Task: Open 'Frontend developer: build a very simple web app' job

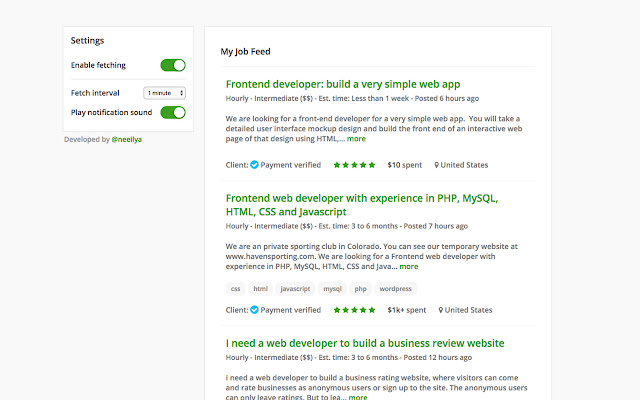Action: (343, 84)
